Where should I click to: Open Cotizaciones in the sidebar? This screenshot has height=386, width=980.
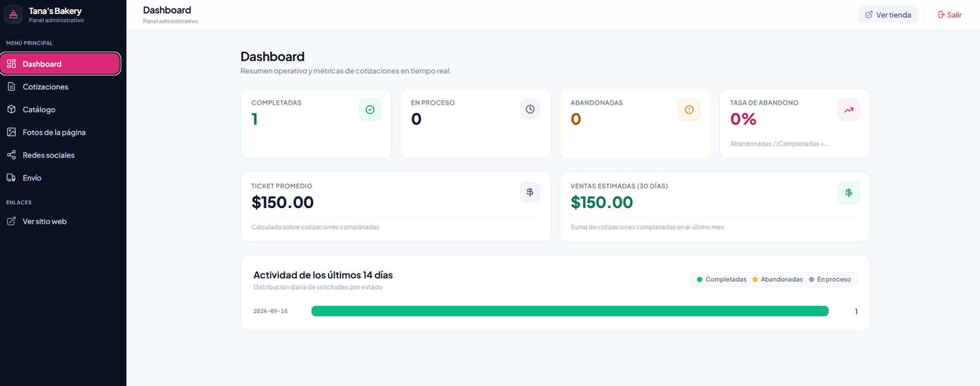[61, 87]
